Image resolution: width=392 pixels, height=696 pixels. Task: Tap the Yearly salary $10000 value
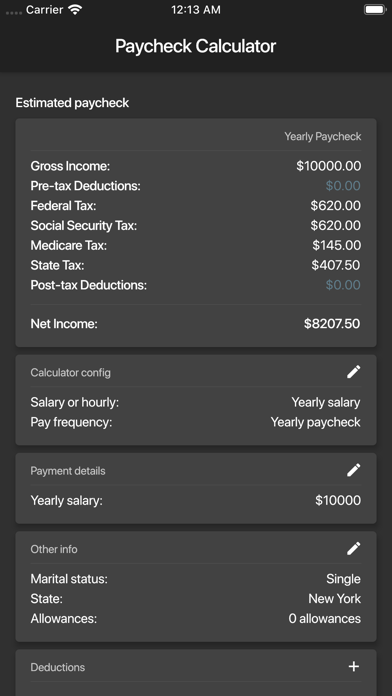[338, 501]
